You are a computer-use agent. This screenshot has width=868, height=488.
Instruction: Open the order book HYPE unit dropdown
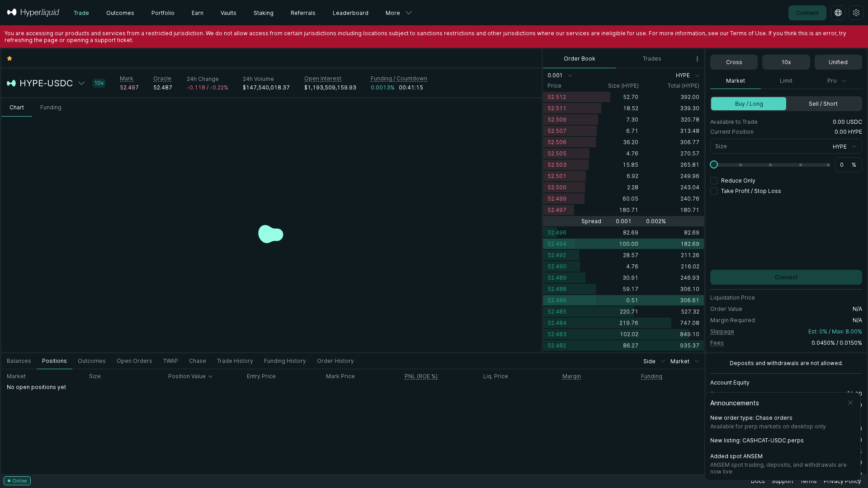click(x=688, y=75)
